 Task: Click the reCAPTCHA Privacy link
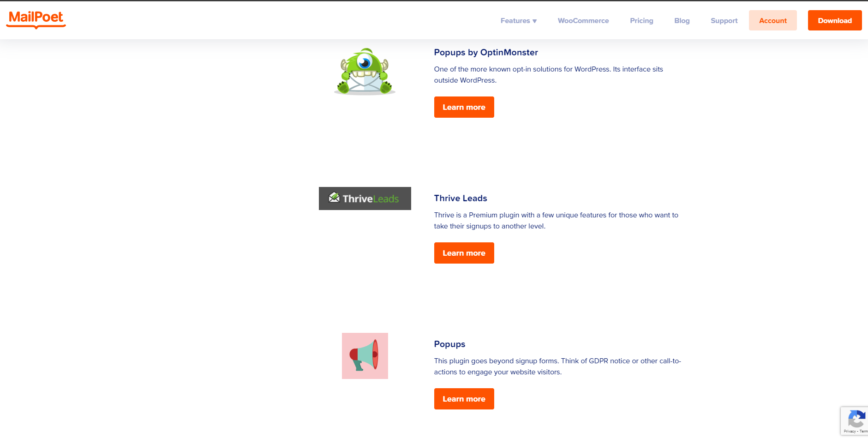(x=850, y=431)
